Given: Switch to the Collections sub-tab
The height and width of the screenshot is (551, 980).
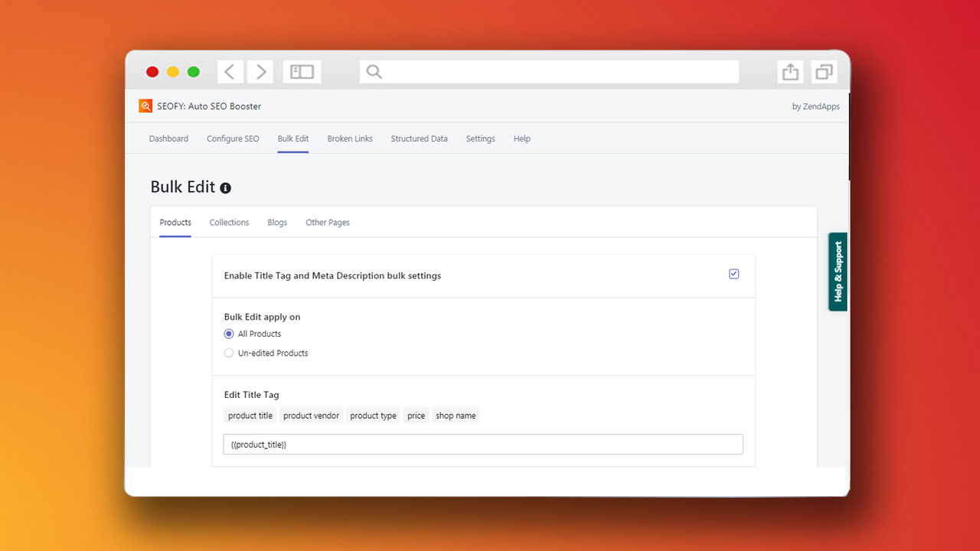Looking at the screenshot, I should click(x=230, y=222).
